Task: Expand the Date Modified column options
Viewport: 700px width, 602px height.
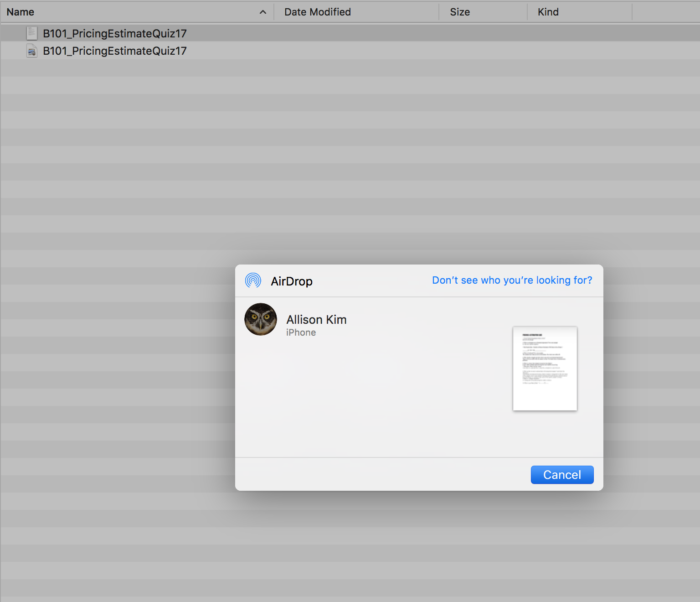Action: coord(317,12)
